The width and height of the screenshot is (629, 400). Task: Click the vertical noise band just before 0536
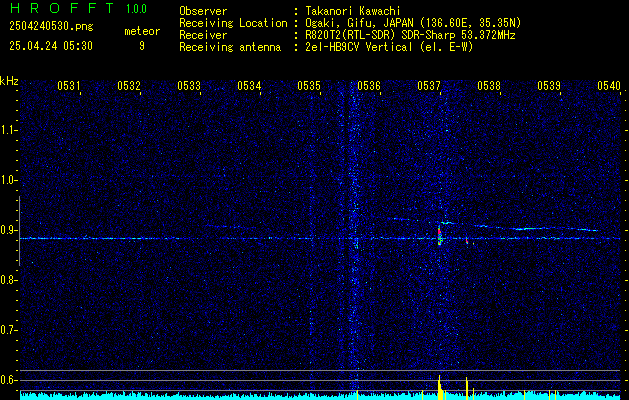pyautogui.click(x=354, y=233)
